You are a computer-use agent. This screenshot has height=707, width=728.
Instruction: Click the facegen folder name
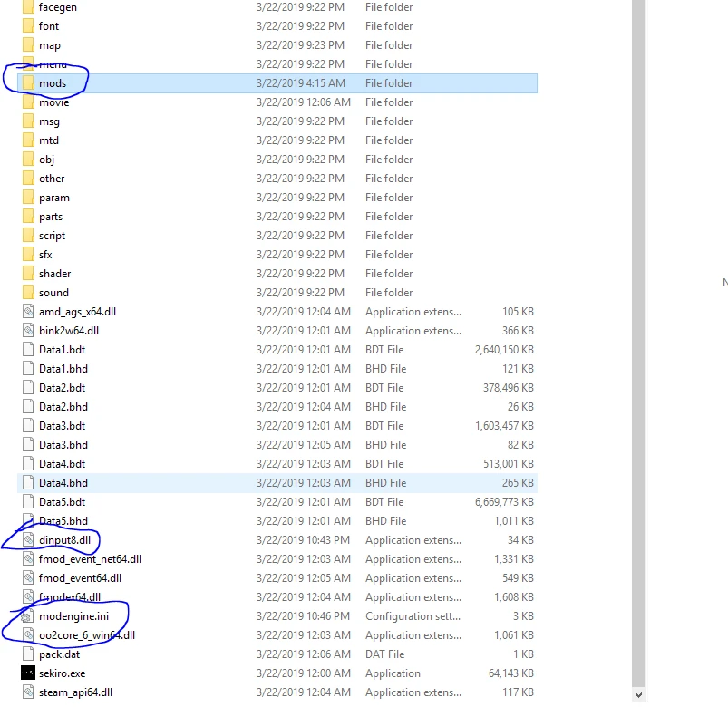point(58,7)
